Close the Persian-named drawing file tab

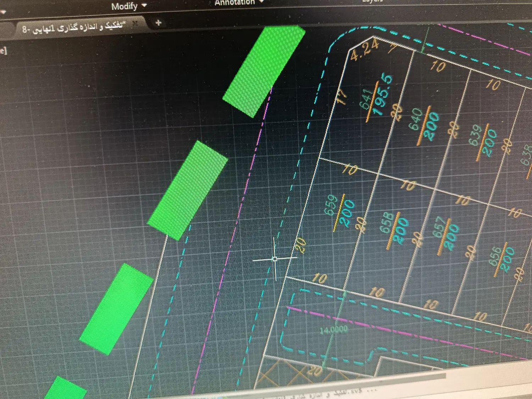pyautogui.click(x=135, y=23)
